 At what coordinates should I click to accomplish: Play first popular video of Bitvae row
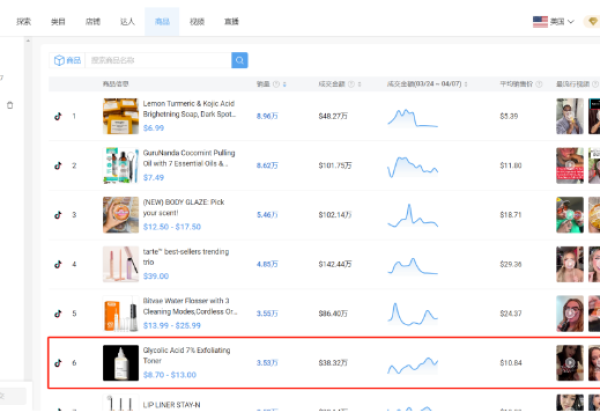click(x=570, y=314)
